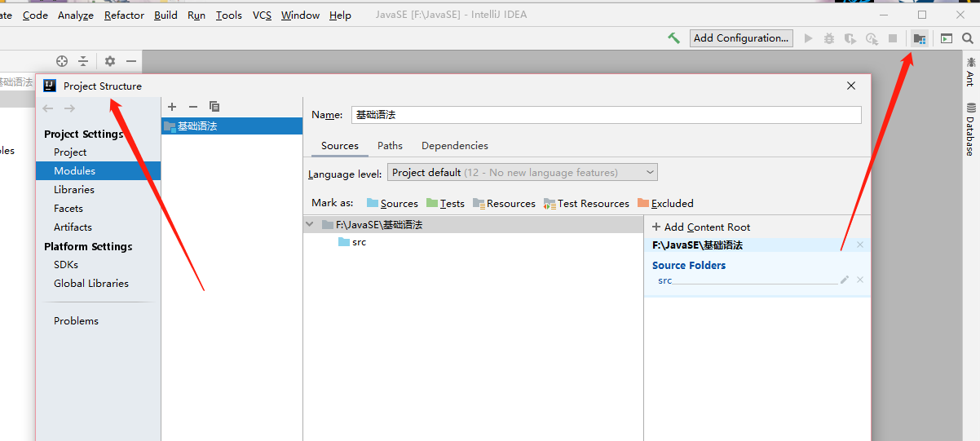The height and width of the screenshot is (441, 980).
Task: Click Add Content Root
Action: click(701, 227)
